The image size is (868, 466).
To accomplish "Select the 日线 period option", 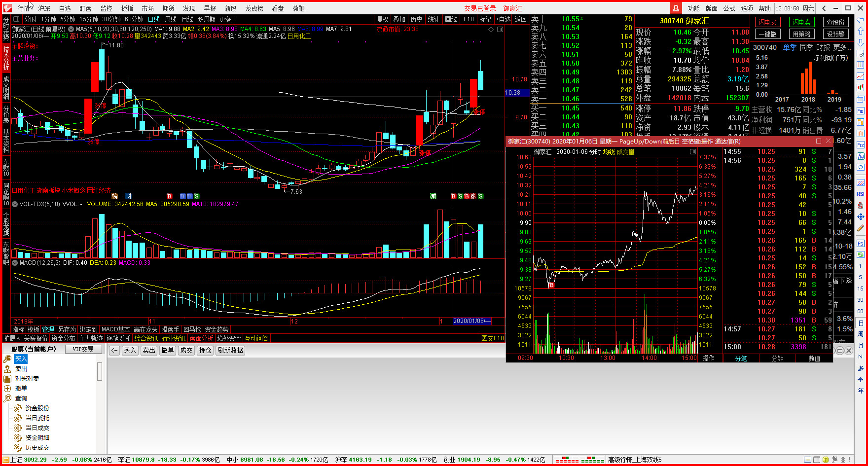I will 154,19.
